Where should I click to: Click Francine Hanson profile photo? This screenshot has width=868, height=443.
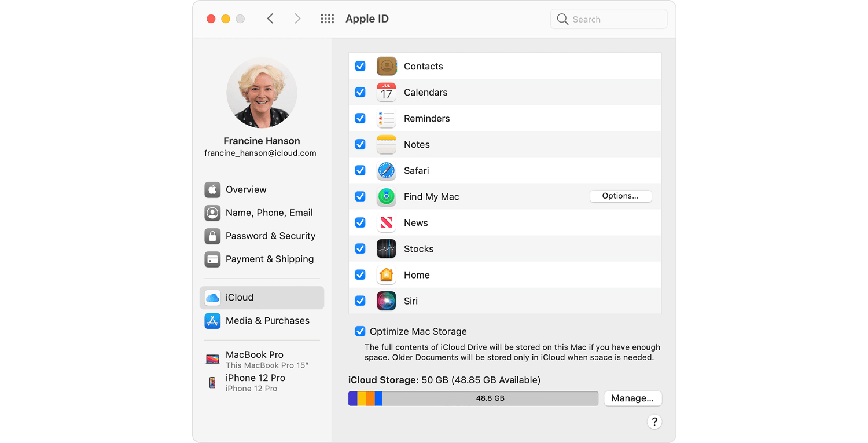point(262,93)
